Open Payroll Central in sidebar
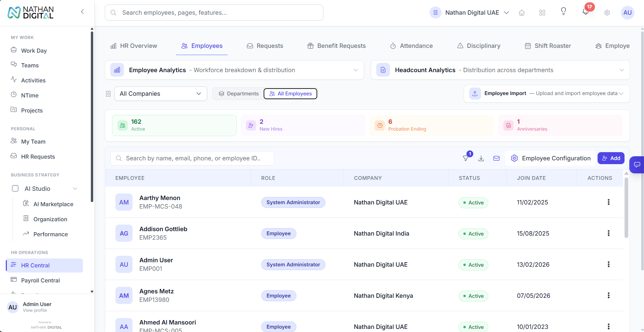644x332 pixels. [44, 280]
